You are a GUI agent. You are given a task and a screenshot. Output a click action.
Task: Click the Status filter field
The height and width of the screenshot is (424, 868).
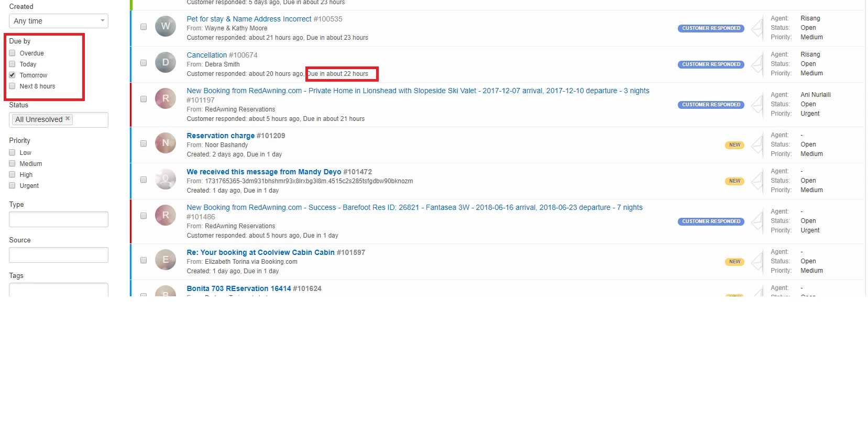(59, 120)
